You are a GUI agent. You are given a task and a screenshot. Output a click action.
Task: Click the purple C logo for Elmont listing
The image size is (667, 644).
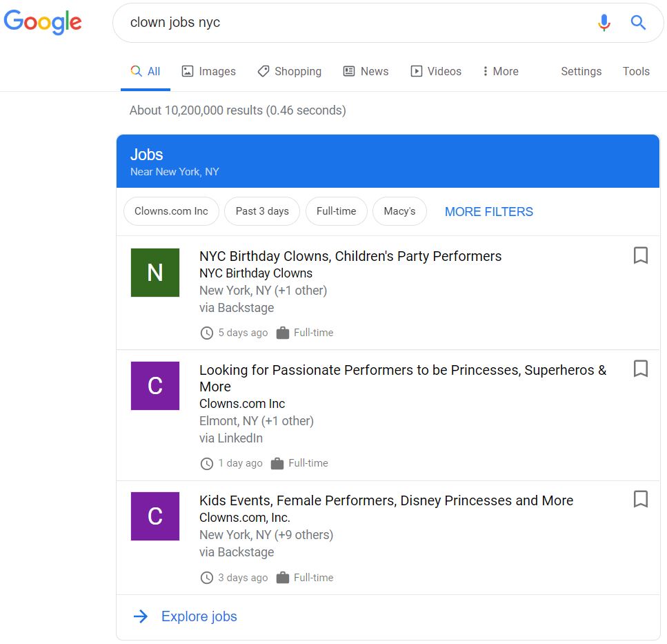[x=155, y=386]
